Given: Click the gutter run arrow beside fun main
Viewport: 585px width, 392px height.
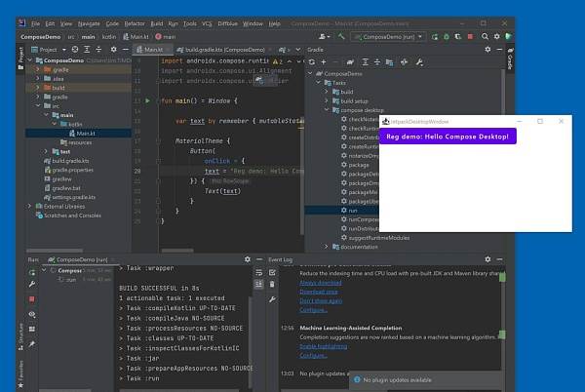Looking at the screenshot, I should (148, 100).
